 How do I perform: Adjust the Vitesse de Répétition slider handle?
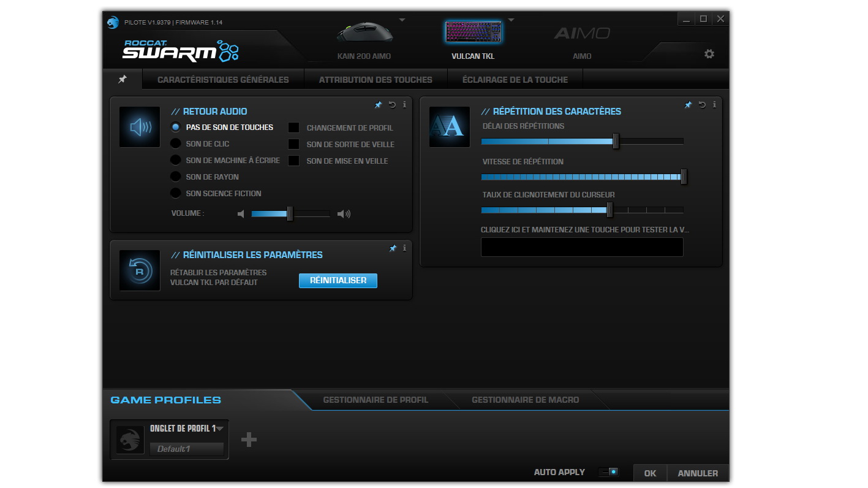684,177
